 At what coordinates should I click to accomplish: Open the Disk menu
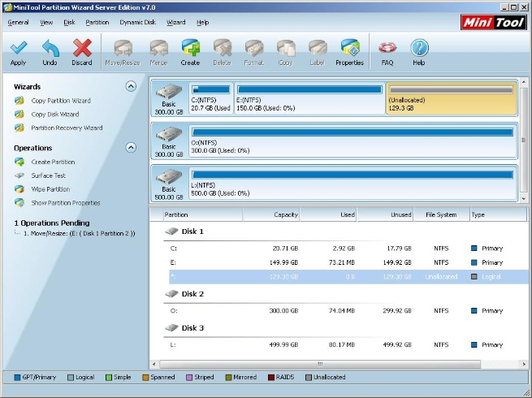pos(69,23)
